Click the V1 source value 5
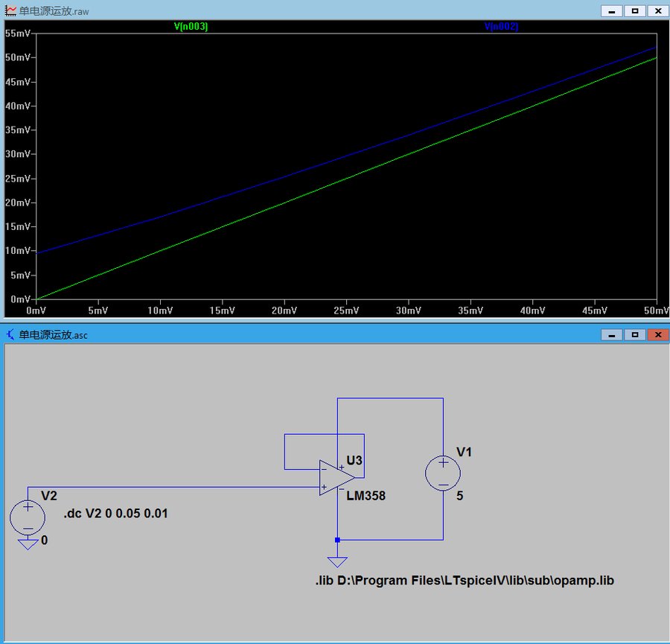The height and width of the screenshot is (644, 670). pyautogui.click(x=459, y=496)
